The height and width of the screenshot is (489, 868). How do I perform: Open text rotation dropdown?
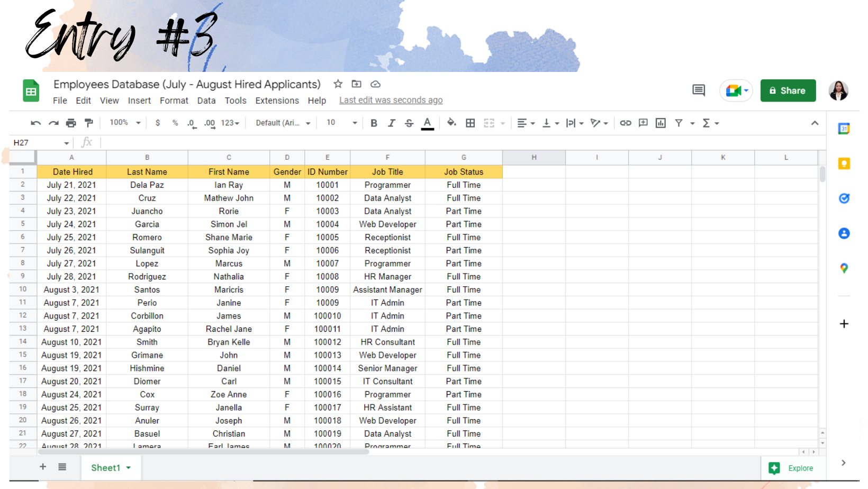pos(599,123)
